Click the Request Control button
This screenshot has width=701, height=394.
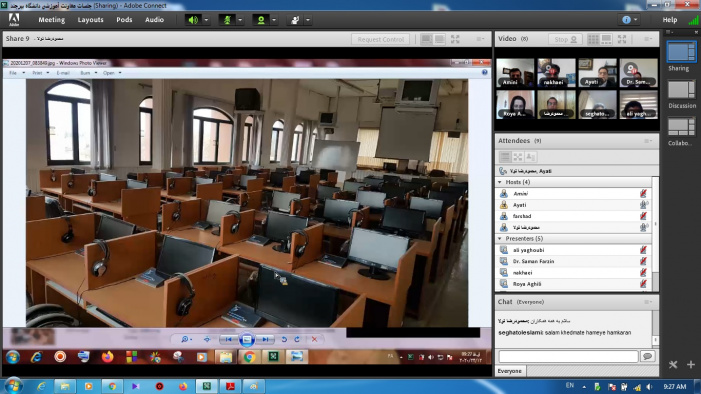point(381,39)
